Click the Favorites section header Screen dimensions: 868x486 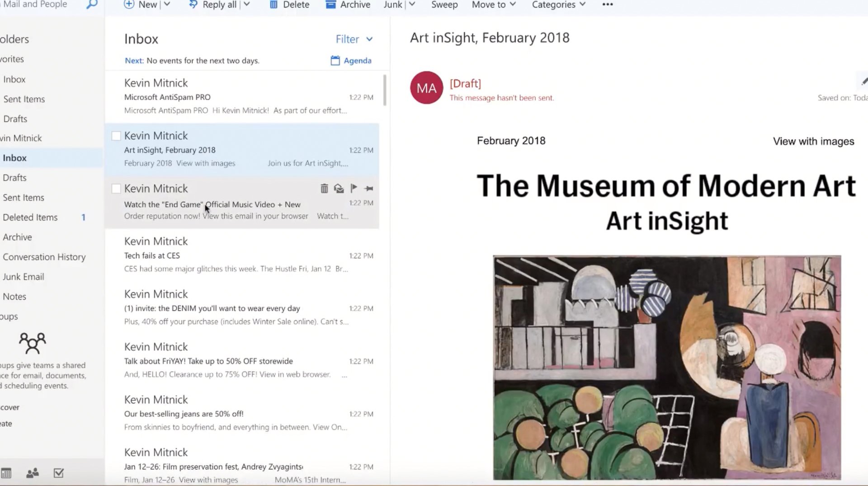(12, 59)
